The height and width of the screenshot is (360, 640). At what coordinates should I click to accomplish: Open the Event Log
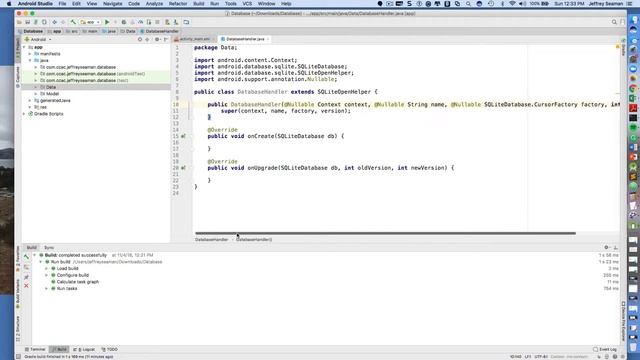tap(605, 349)
